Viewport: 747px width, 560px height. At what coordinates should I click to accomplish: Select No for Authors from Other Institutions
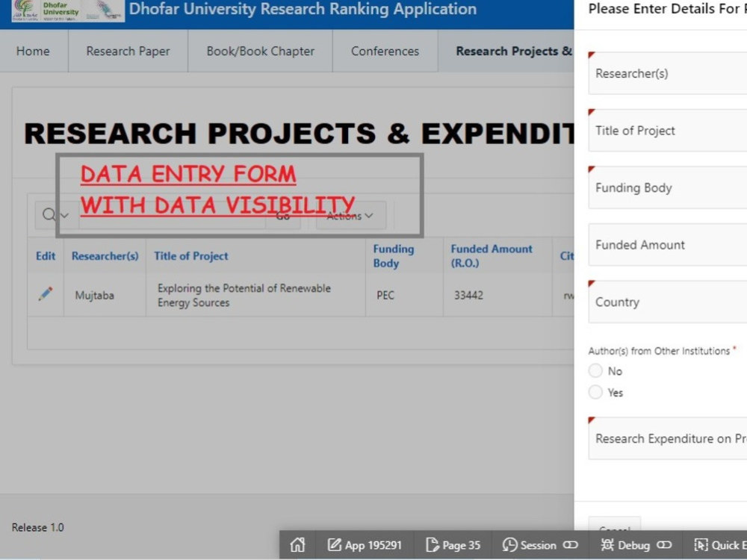595,370
